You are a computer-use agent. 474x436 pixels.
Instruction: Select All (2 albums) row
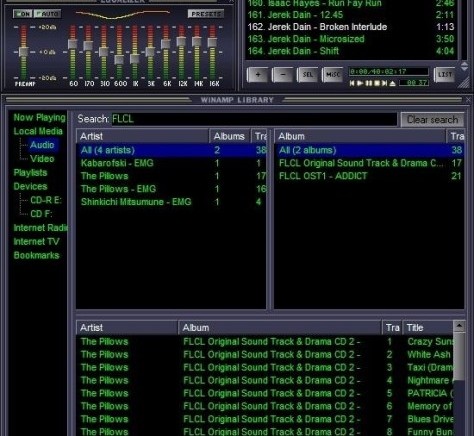369,150
